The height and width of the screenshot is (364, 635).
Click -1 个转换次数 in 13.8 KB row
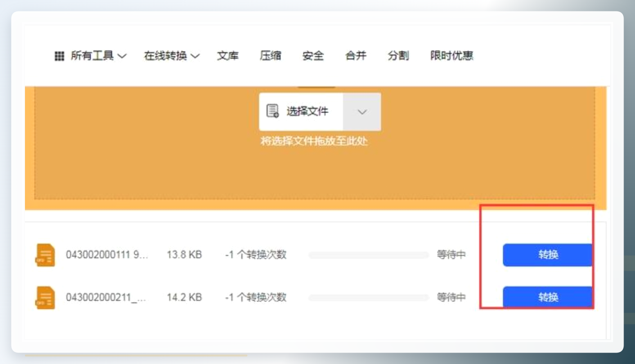[256, 255]
